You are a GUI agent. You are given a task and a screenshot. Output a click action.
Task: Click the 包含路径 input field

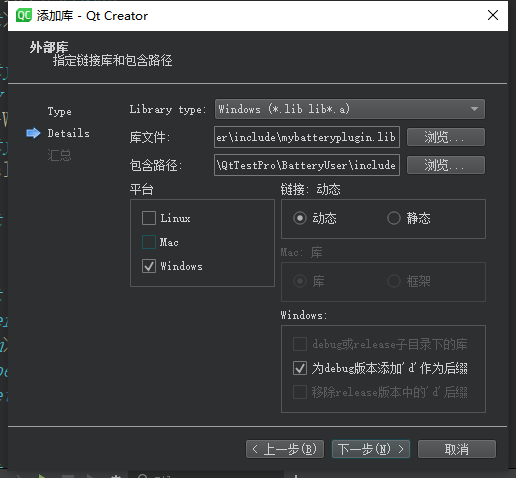pyautogui.click(x=307, y=165)
